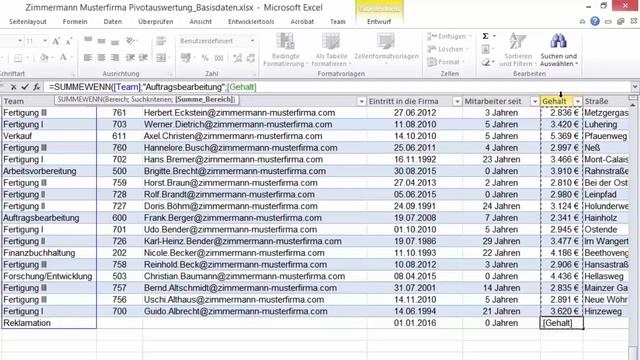This screenshot has width=640, height=360.
Task: Minimize the ribbon with the caret icon
Action: (582, 22)
